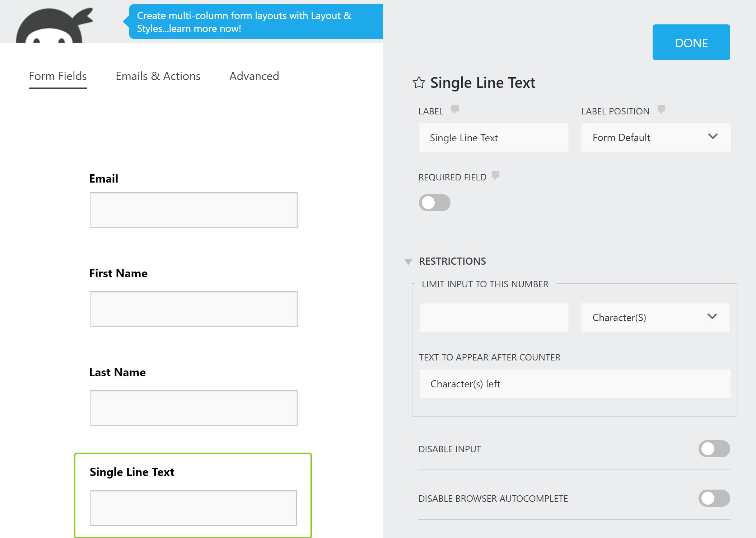
Task: Switch to the Emails & Actions tab
Action: coord(157,76)
